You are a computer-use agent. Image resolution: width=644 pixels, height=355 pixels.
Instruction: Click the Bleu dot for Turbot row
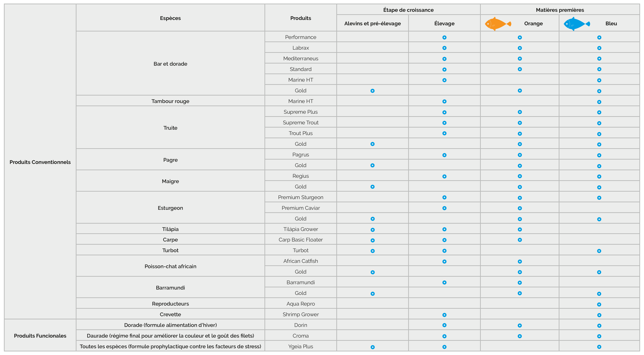click(599, 251)
